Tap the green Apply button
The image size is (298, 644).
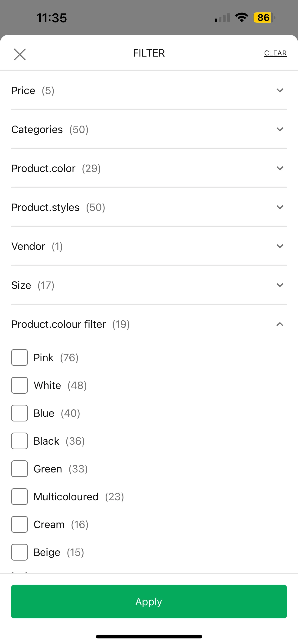[x=149, y=602]
